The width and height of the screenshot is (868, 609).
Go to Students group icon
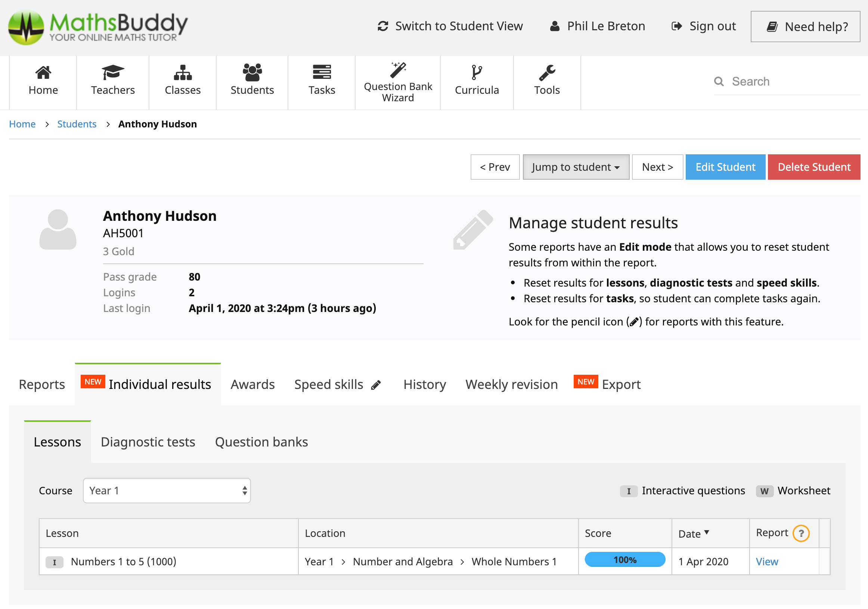coord(252,72)
